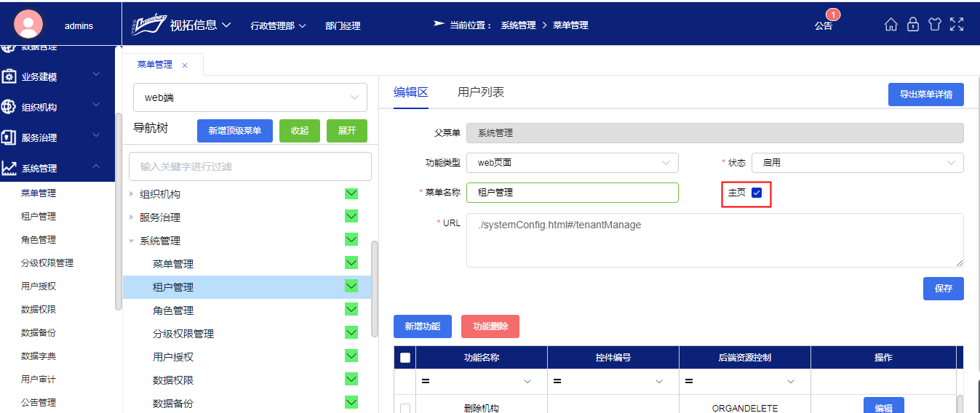980x413 pixels.
Task: Open the 功能类型 dropdown
Action: pyautogui.click(x=573, y=163)
